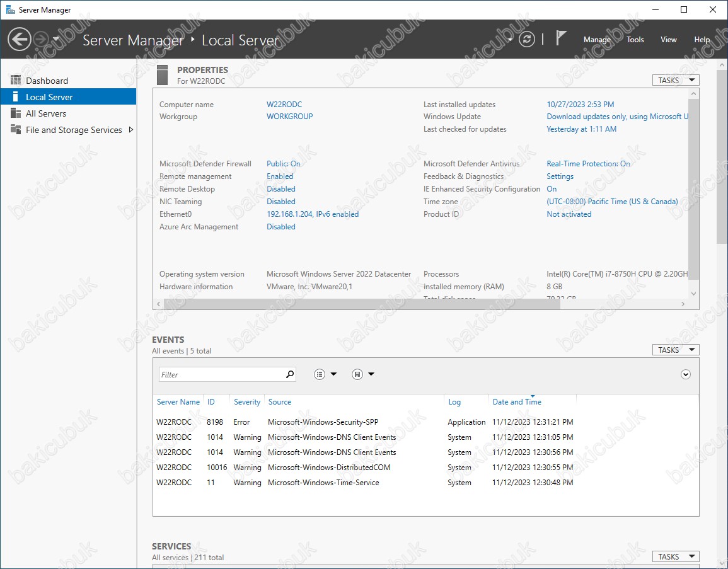Open Feedback & Diagnostics Settings link
728x569 pixels.
pos(560,176)
